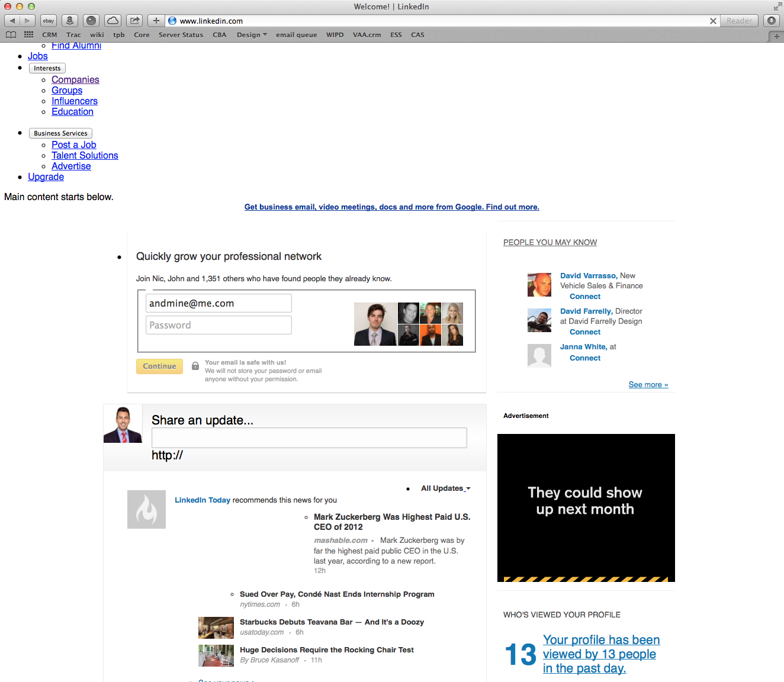Click the Password input field
The width and height of the screenshot is (784, 682).
219,324
